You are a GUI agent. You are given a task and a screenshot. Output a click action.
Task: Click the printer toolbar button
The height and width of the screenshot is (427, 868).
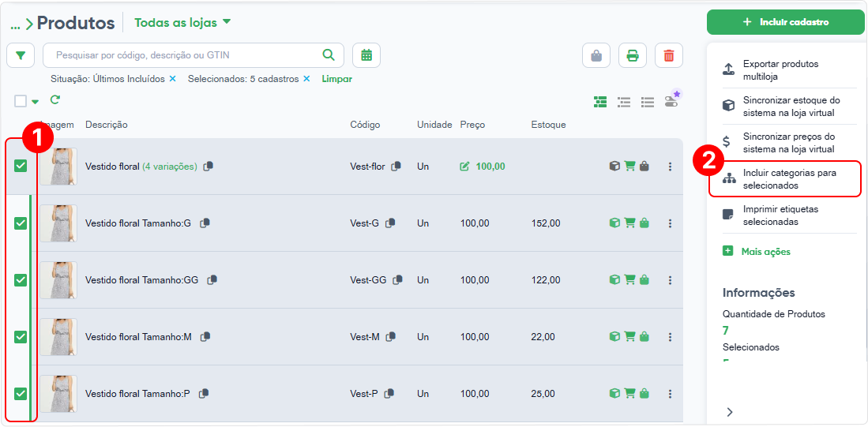coord(633,55)
